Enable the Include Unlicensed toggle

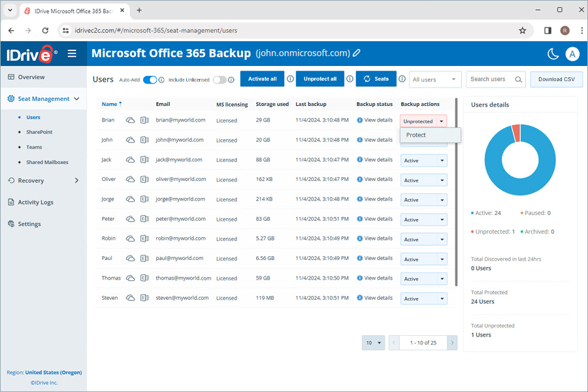[x=220, y=80]
